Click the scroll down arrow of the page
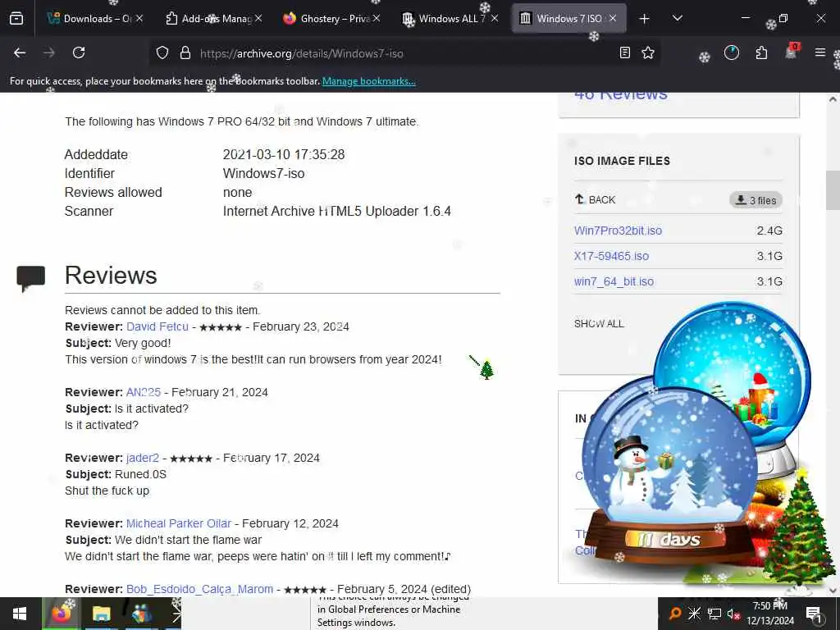Image resolution: width=840 pixels, height=630 pixels. click(833, 590)
